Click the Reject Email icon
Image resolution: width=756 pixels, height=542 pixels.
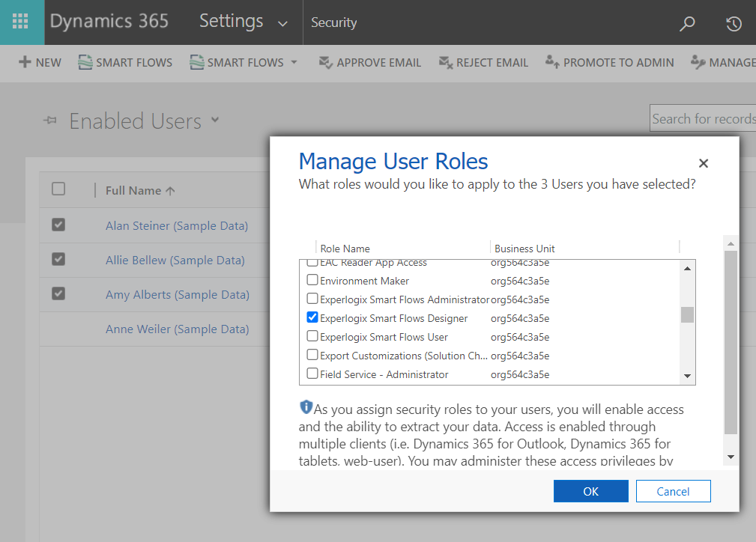(x=446, y=63)
